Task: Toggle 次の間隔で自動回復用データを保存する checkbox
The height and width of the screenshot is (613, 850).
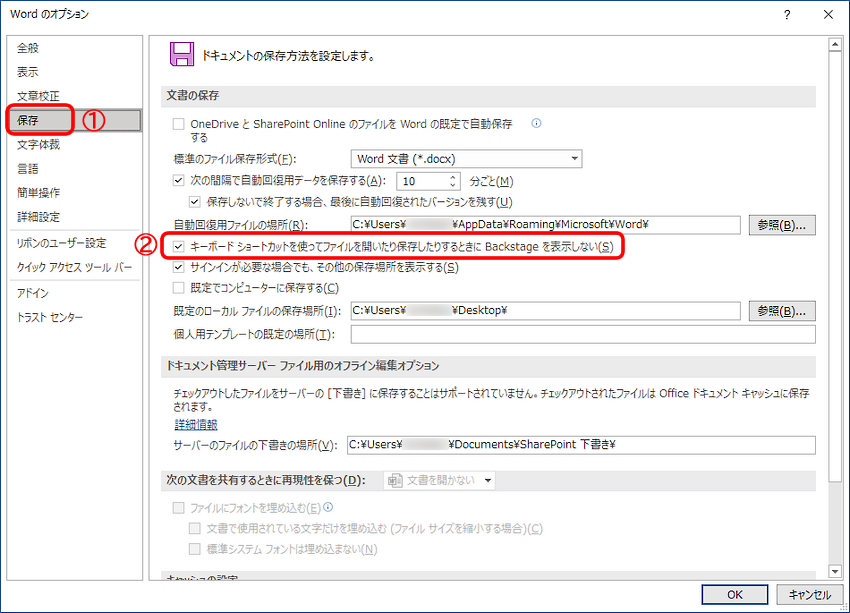Action: pos(180,181)
